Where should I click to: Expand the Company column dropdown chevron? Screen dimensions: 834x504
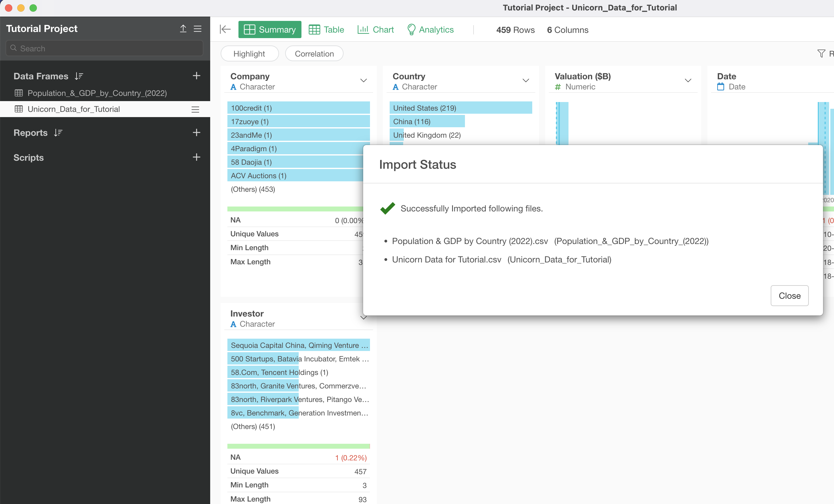point(363,81)
